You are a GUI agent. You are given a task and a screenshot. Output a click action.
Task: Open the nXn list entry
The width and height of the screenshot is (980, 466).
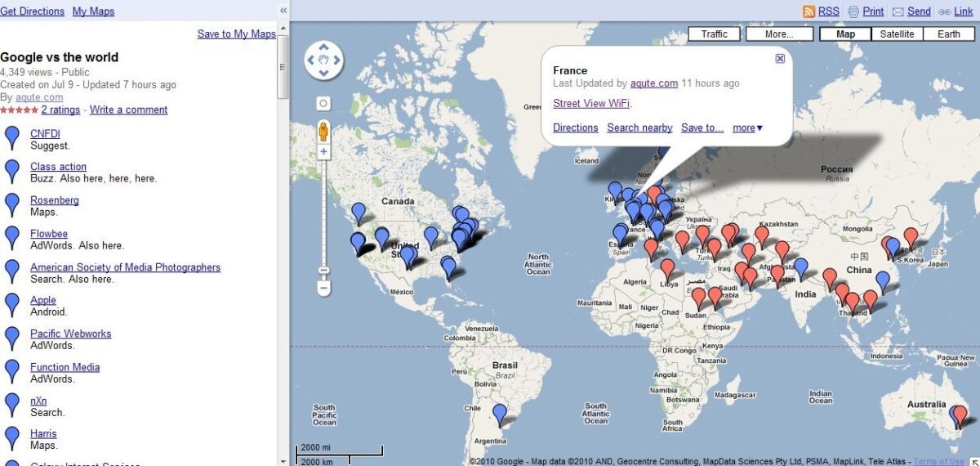38,401
